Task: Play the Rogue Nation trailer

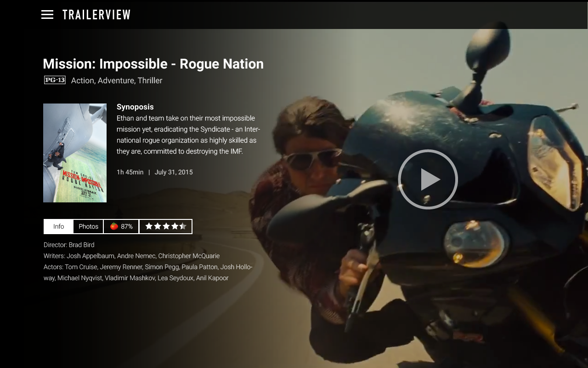Action: pos(428,179)
